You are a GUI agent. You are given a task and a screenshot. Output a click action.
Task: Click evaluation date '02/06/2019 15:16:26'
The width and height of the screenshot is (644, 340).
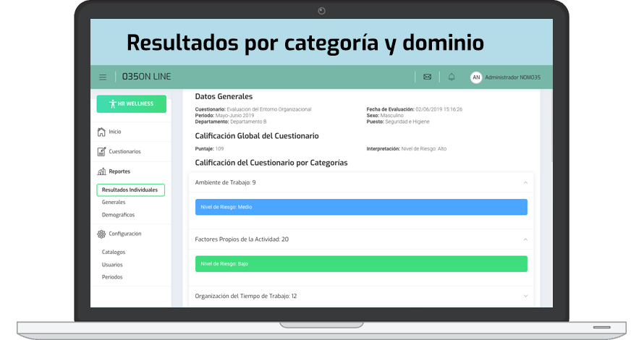click(439, 109)
